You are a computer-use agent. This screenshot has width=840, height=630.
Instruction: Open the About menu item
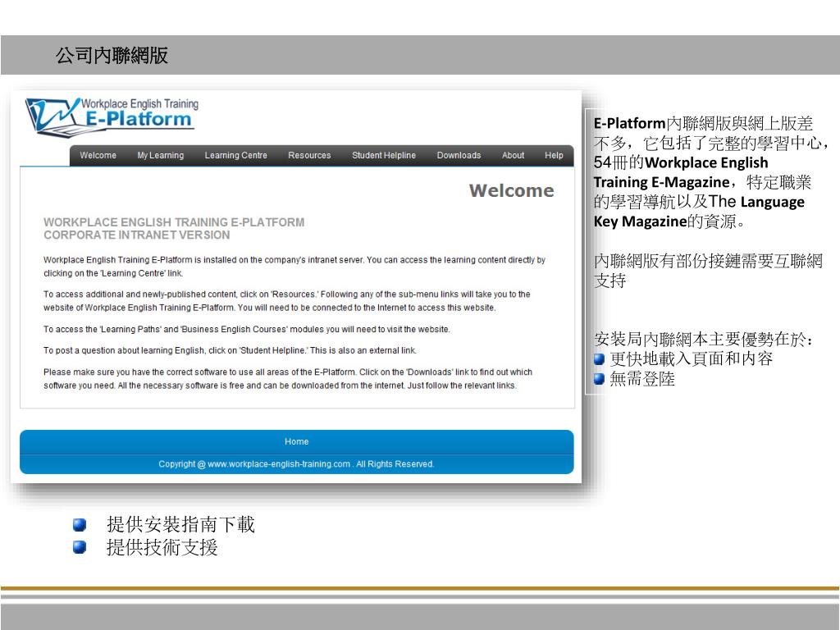513,155
